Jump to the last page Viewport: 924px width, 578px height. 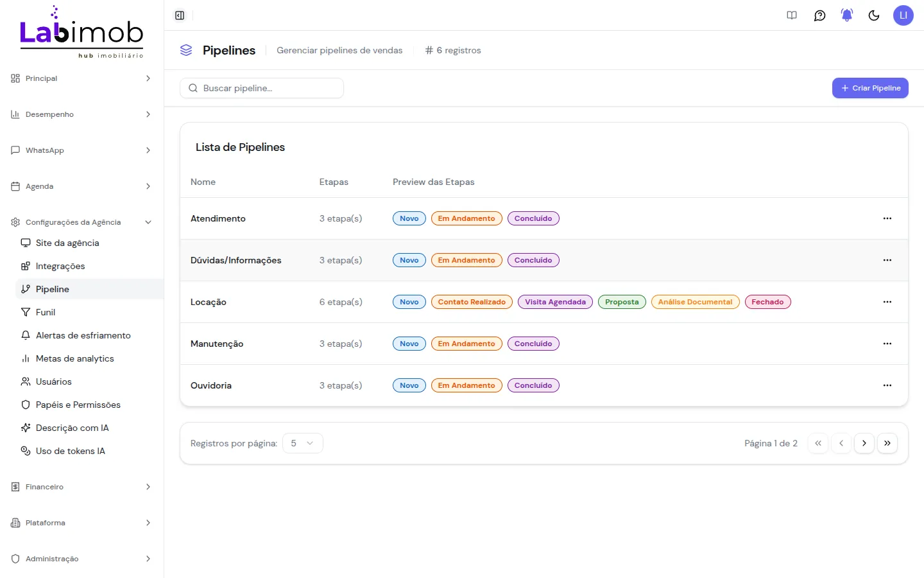(887, 443)
